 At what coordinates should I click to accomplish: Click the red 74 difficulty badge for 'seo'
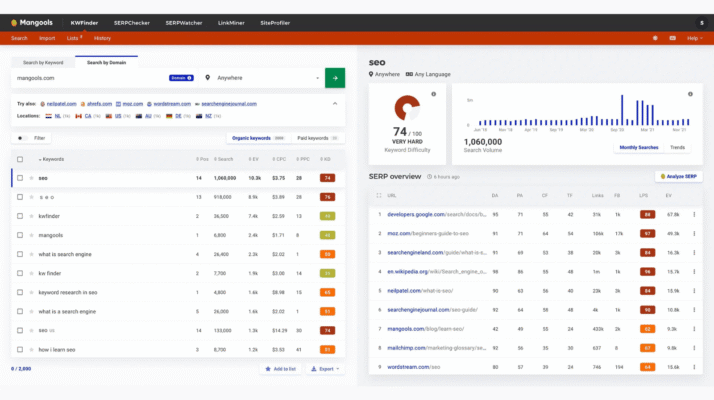pyautogui.click(x=326, y=178)
